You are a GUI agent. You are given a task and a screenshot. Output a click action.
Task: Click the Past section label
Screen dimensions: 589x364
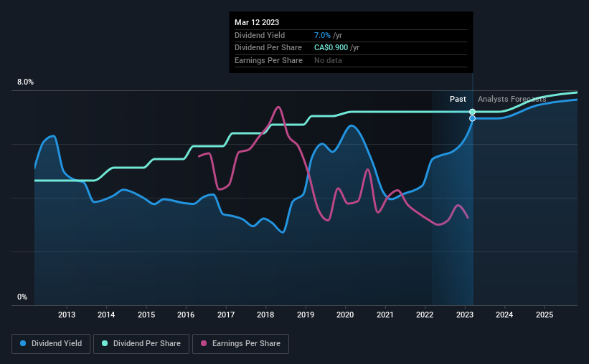tap(458, 99)
